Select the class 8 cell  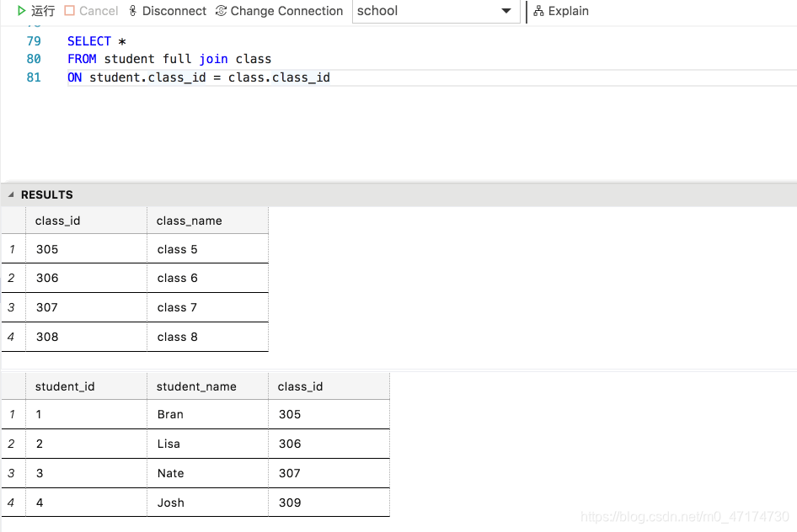tap(207, 337)
